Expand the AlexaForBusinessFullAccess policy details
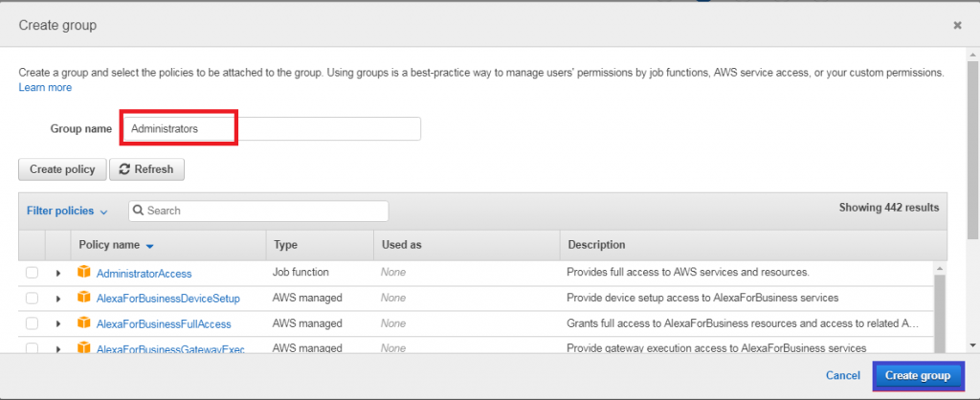 click(x=58, y=323)
